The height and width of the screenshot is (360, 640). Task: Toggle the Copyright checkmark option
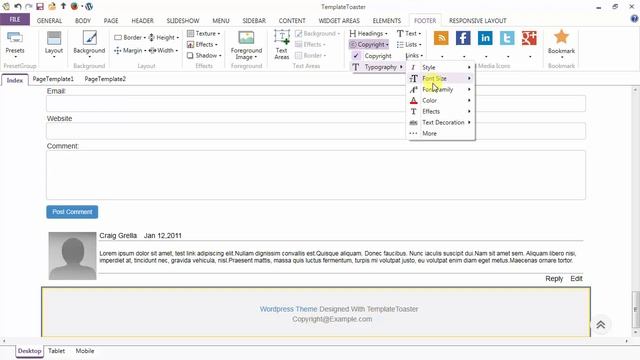coord(356,56)
